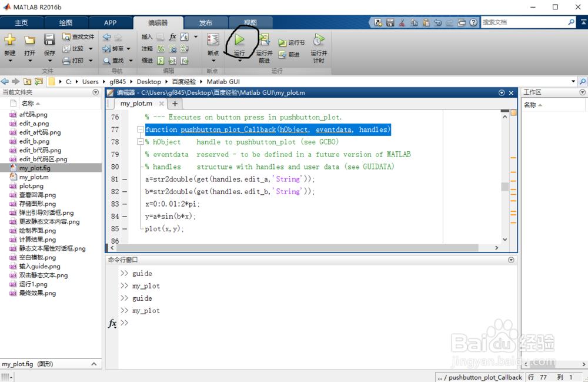Close the my_plot.m tab
This screenshot has height=382, width=588.
point(161,104)
